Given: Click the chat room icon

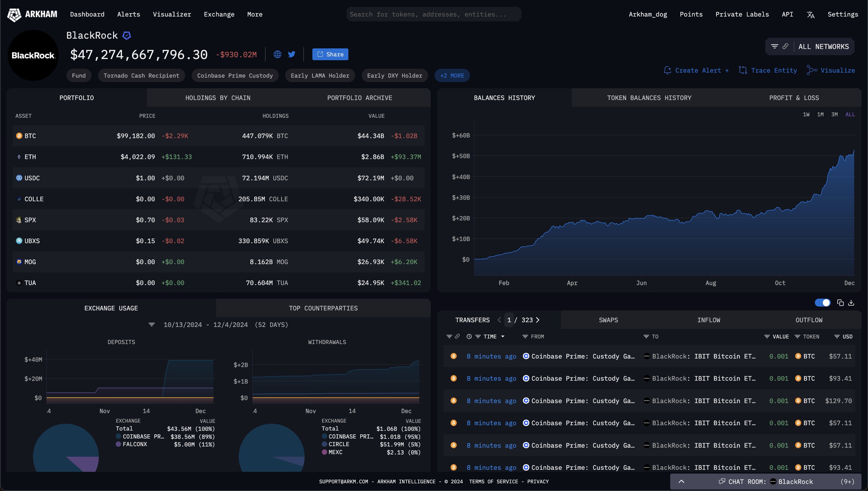Looking at the screenshot, I should pyautogui.click(x=722, y=482).
